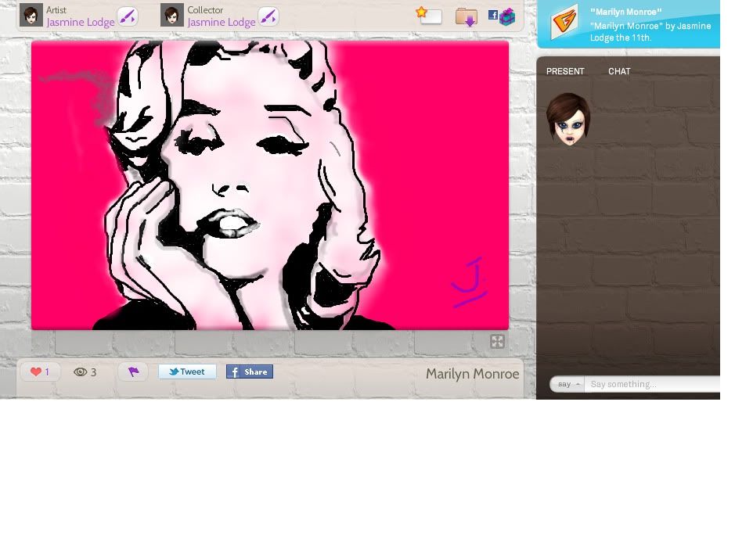Click the Marilyn Monroe title text
Viewport: 753px width, 560px height.
pyautogui.click(x=473, y=374)
